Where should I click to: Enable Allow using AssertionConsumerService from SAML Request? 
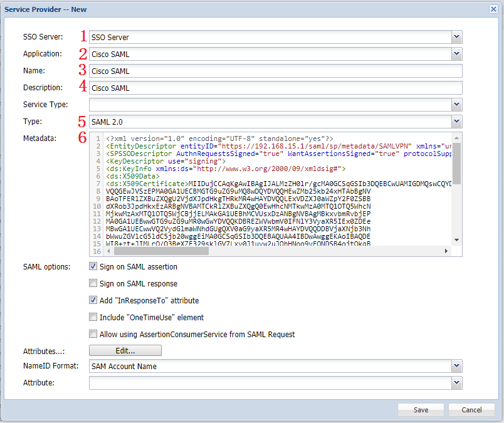click(93, 334)
